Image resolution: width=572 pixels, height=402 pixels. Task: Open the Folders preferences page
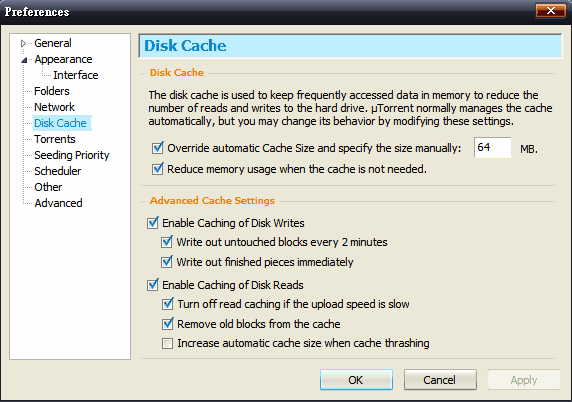coord(52,91)
